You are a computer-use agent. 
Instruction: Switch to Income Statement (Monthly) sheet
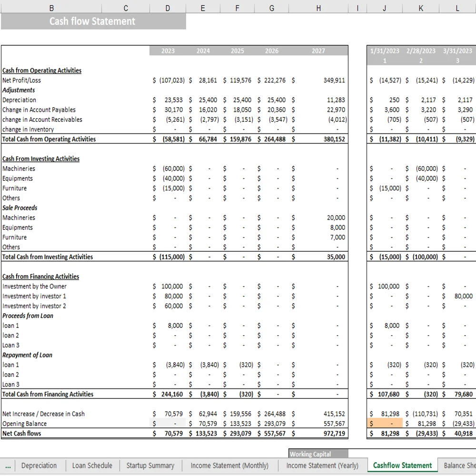point(229,466)
